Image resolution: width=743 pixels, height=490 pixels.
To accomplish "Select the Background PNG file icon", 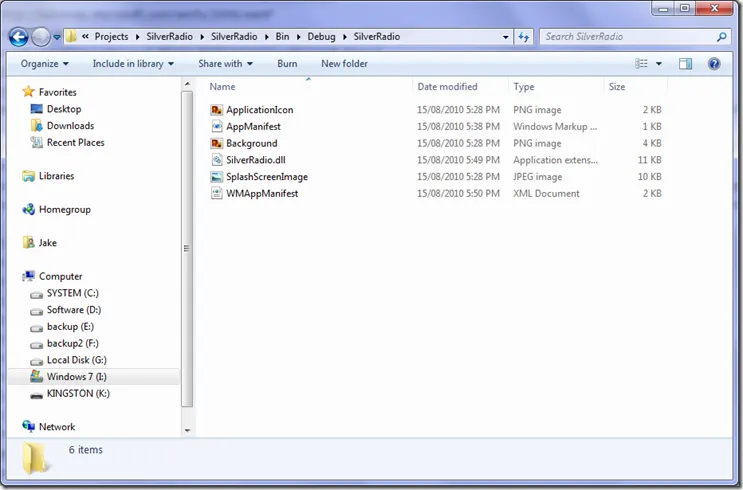I will coord(217,143).
